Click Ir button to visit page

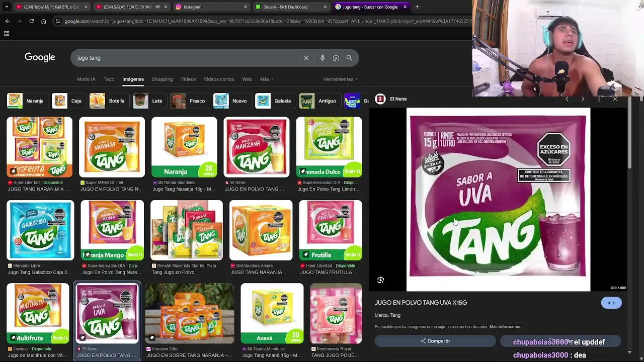pyautogui.click(x=611, y=303)
